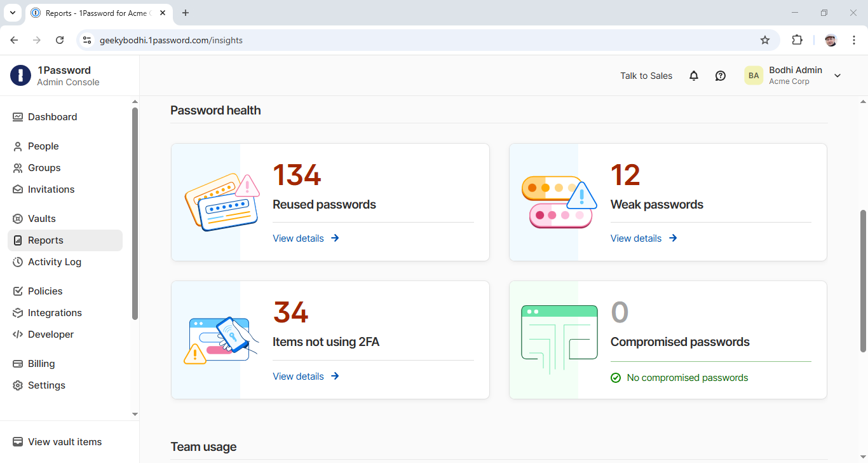
Task: Click the 34 items count
Action: [290, 313]
